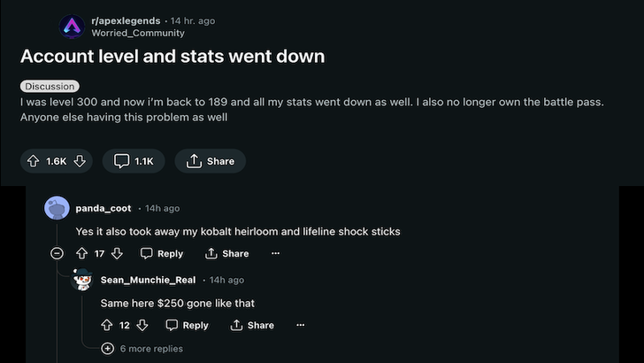Open more options on Sean_Munchie_Real's comment
Screen dimensions: 644x363
[x=301, y=325]
